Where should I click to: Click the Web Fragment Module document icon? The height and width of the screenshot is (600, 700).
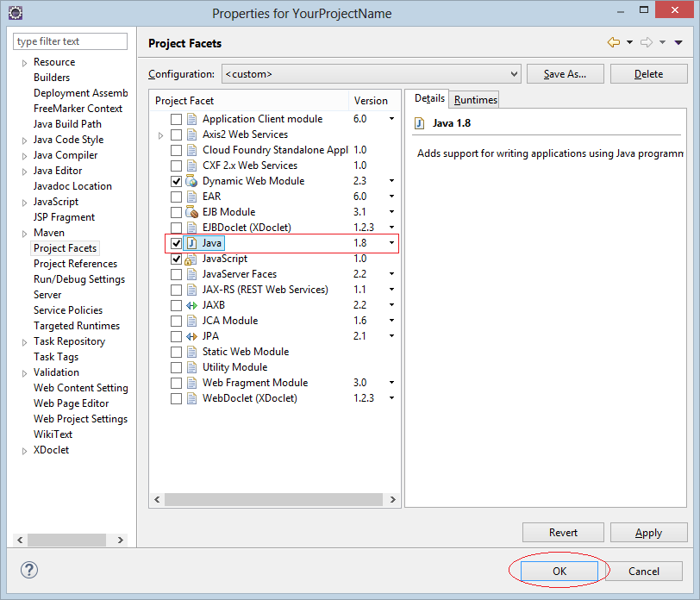[x=192, y=383]
